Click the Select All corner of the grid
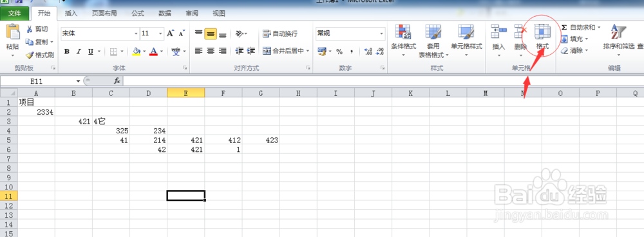Image resolution: width=644 pixels, height=237 pixels. 8,93
